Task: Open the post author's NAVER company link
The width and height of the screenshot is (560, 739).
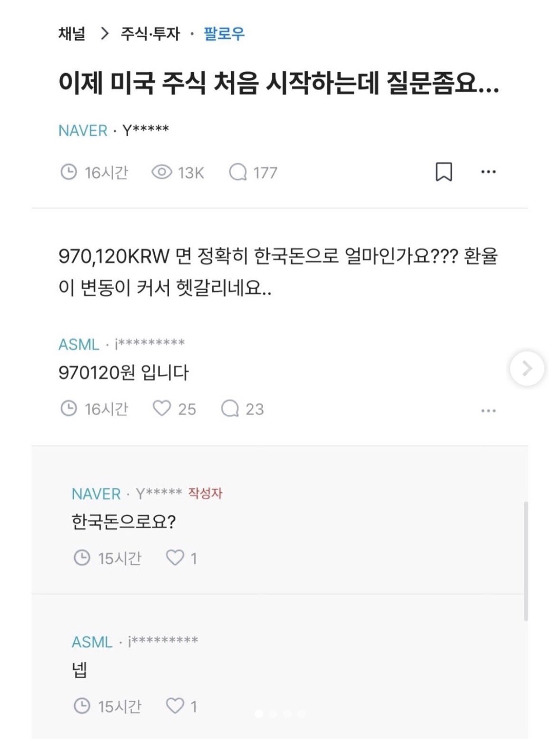Action: (83, 131)
